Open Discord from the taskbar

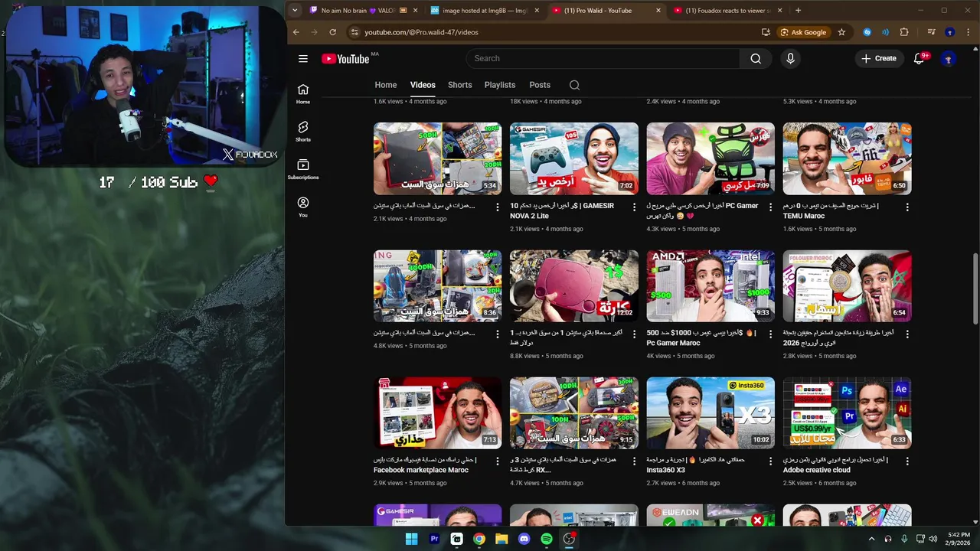[x=524, y=539]
